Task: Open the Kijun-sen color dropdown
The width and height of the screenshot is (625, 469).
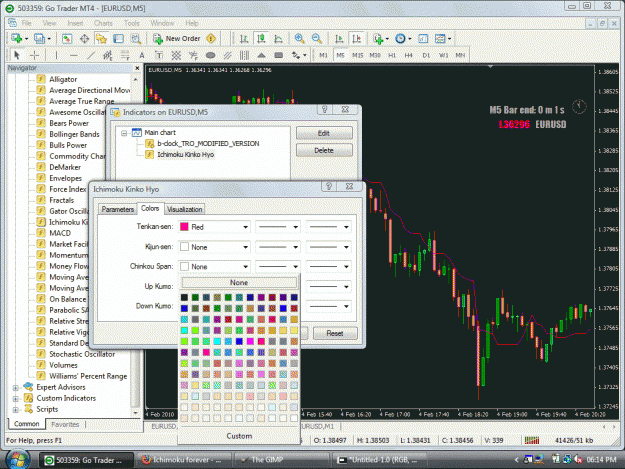Action: [214, 247]
